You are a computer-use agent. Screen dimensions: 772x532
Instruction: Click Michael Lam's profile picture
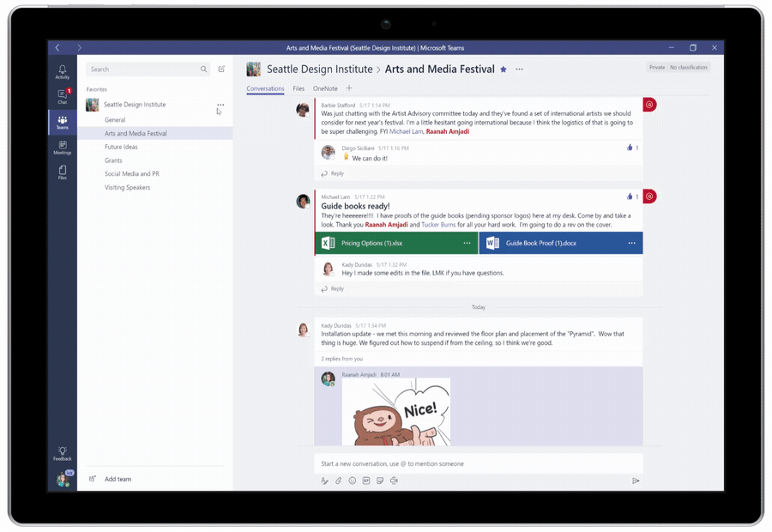tap(303, 201)
